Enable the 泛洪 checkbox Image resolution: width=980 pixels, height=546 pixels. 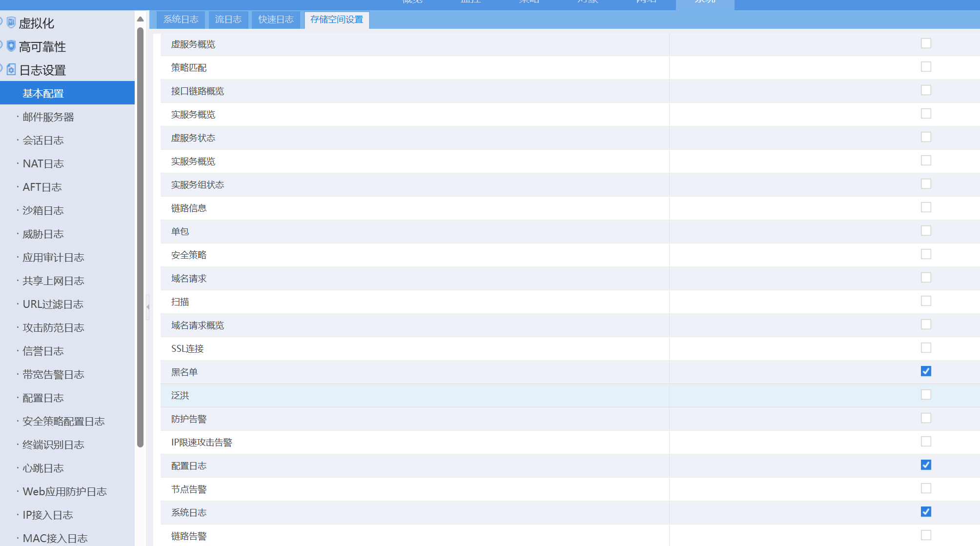(926, 395)
